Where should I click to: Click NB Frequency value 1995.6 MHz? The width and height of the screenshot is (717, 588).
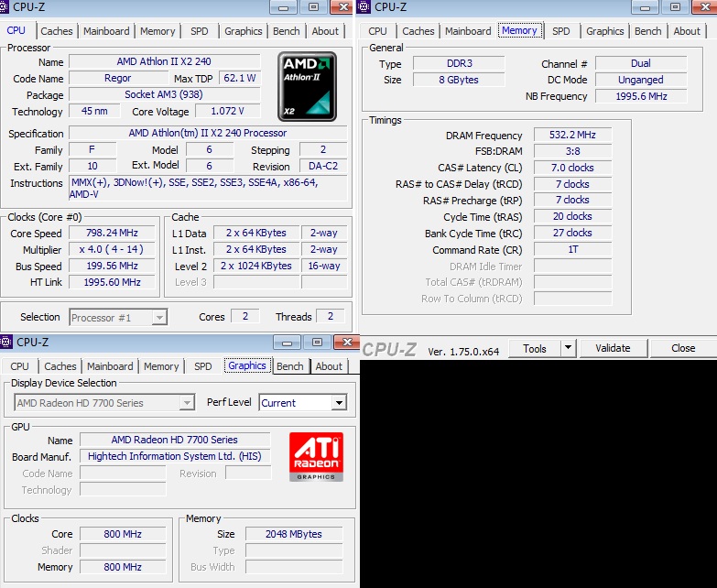point(641,96)
